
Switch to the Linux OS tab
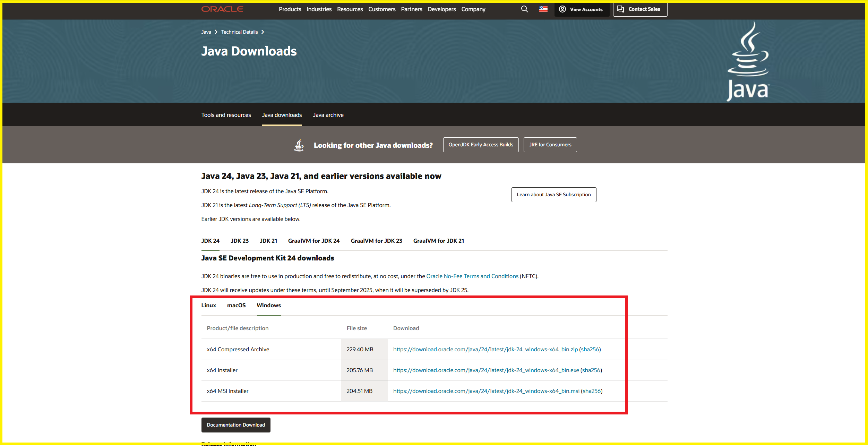pos(209,306)
